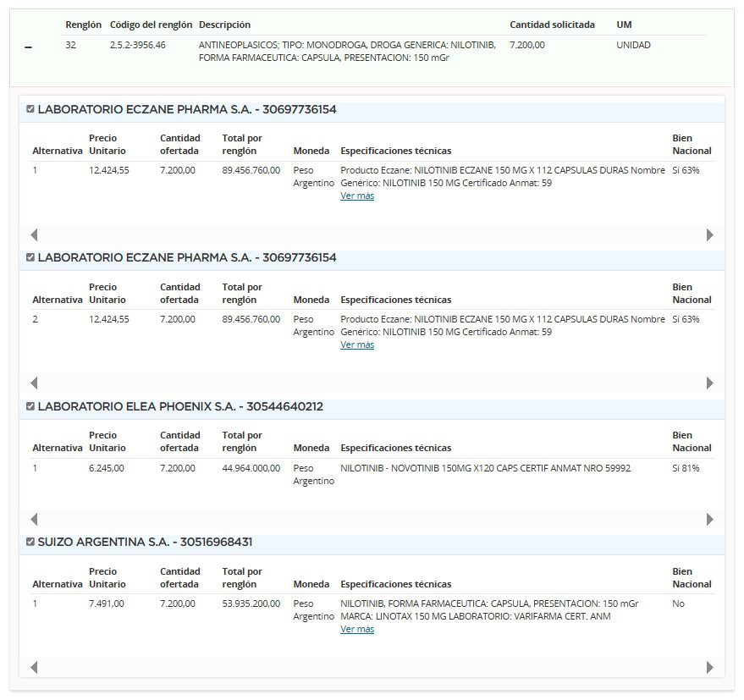Screen dimensions: 744x700
Task: Uncheck the LABORATORIO ELEA PHOENIX S.A. checkbox
Action: pyautogui.click(x=30, y=406)
